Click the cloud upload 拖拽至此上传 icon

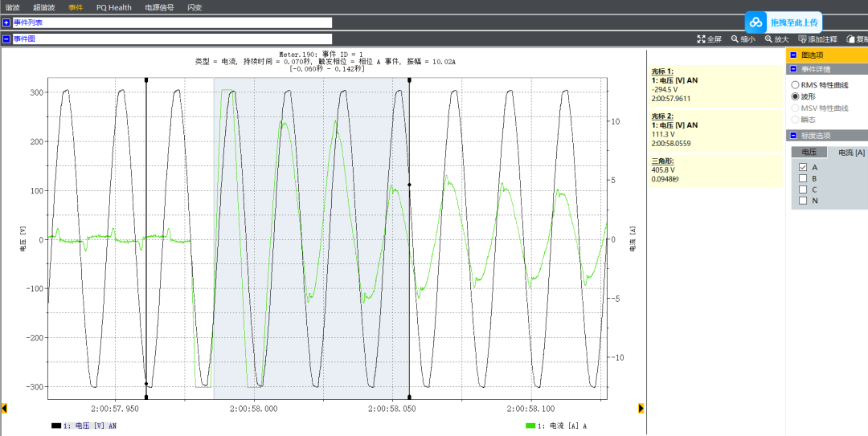pyautogui.click(x=756, y=22)
